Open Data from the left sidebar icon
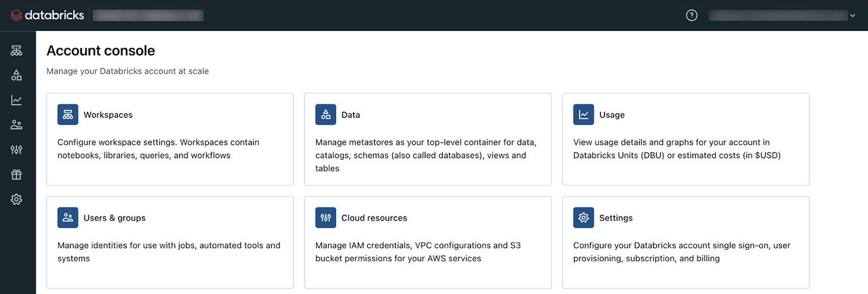The image size is (868, 294). (17, 75)
